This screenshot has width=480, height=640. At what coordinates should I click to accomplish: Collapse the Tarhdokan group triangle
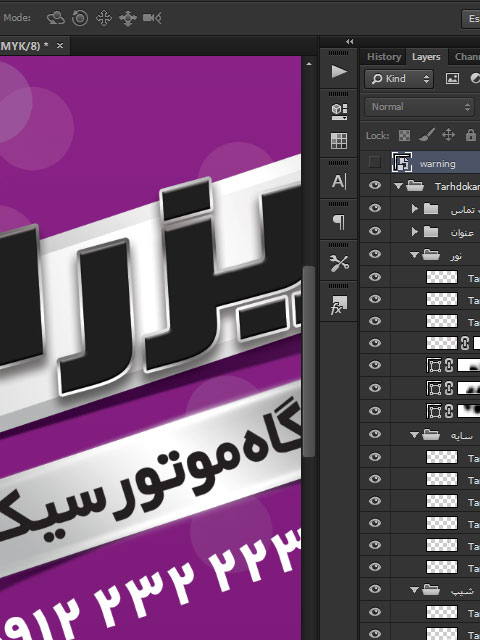click(x=398, y=186)
